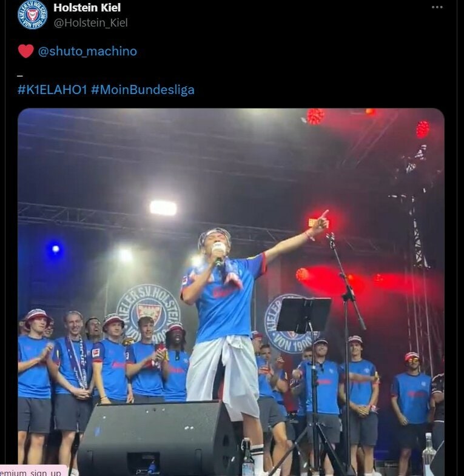
Task: Open the tweet's three-dot more options menu
Action: click(x=437, y=7)
